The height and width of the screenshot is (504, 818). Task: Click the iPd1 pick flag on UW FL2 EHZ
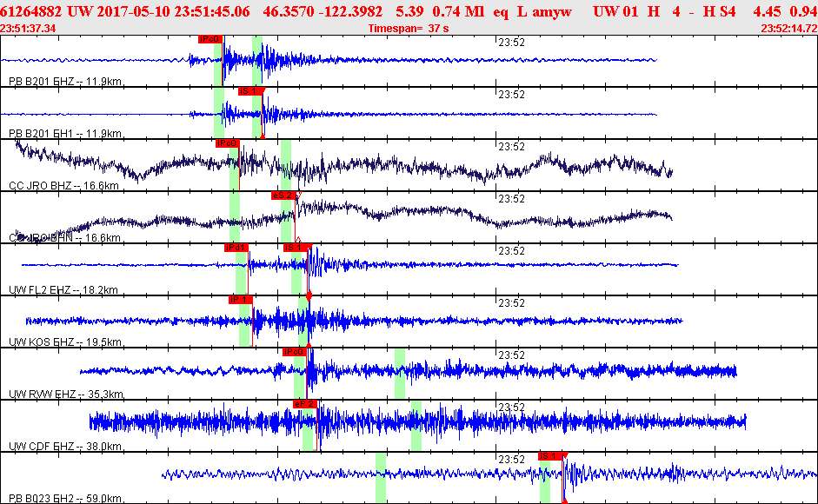pyautogui.click(x=236, y=248)
